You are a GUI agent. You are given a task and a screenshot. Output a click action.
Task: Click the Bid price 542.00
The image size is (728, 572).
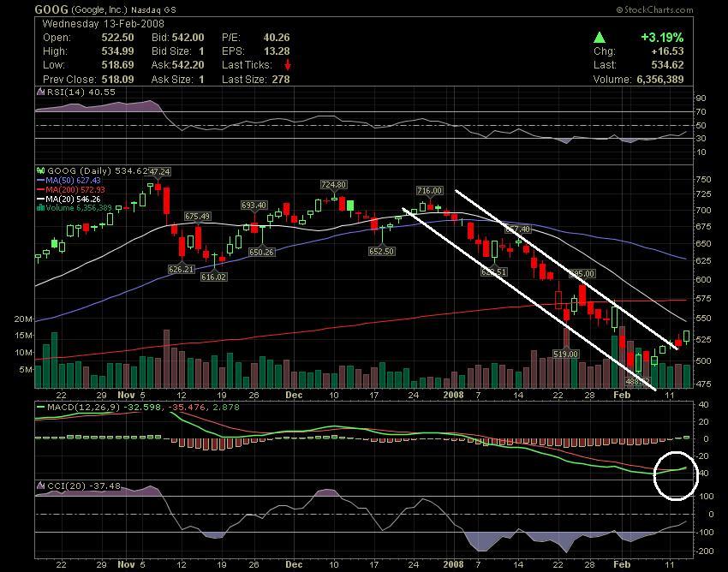pos(188,38)
